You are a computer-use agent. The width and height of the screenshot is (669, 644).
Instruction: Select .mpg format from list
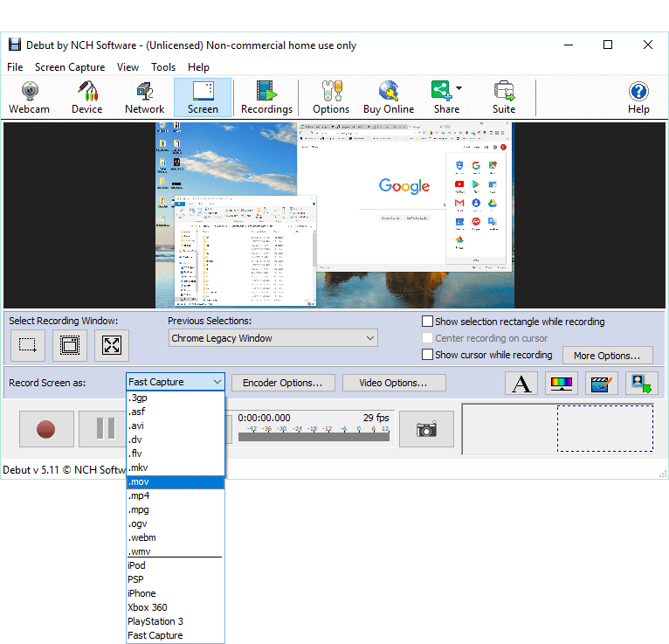176,509
